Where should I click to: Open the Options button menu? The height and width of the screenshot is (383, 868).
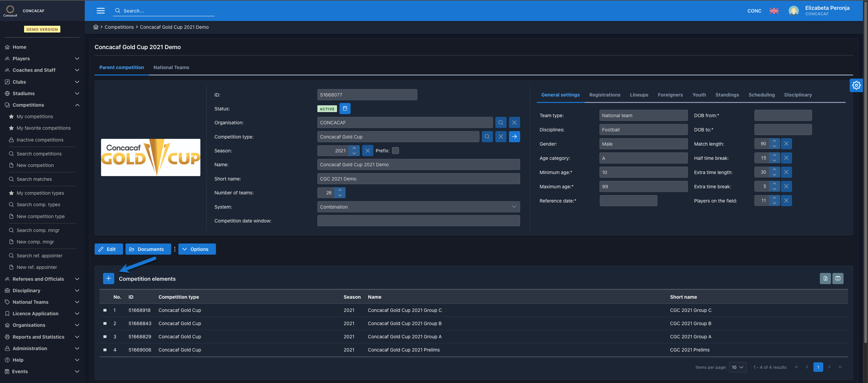[197, 249]
